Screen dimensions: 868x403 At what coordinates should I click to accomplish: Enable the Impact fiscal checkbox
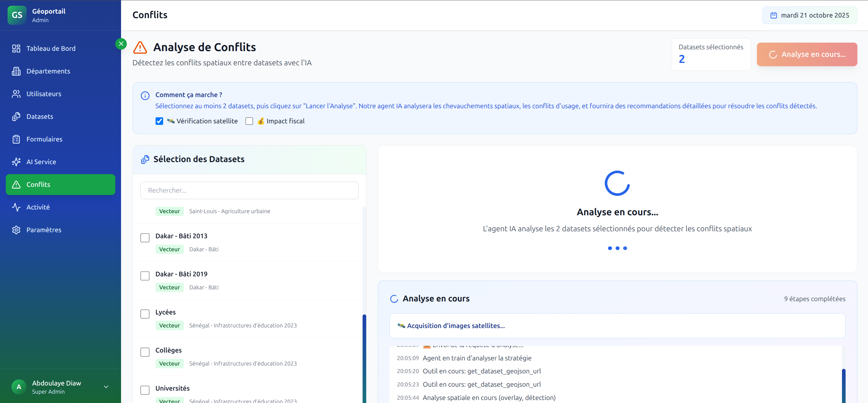249,121
